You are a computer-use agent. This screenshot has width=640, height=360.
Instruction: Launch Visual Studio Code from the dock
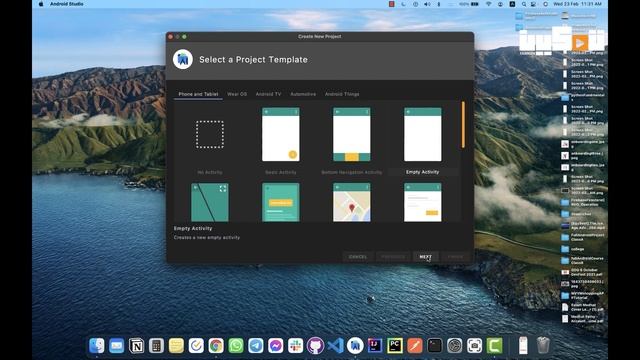tap(336, 346)
